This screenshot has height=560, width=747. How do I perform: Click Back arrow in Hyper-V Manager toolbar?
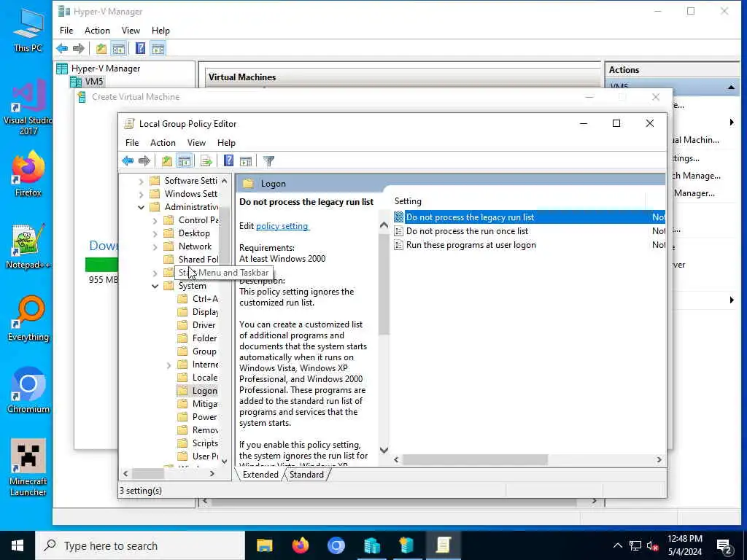[62, 48]
